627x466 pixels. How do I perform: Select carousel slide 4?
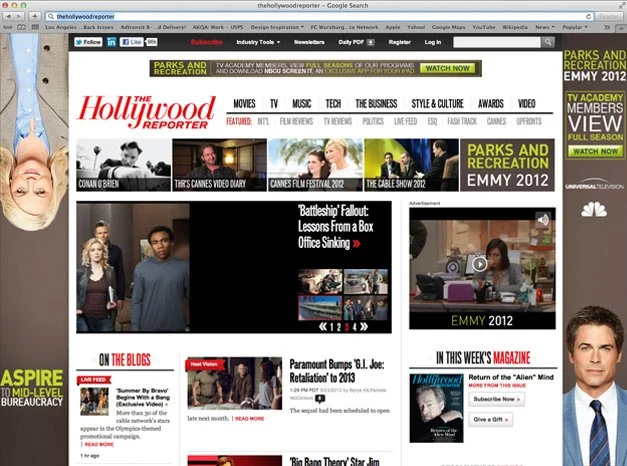[354, 327]
